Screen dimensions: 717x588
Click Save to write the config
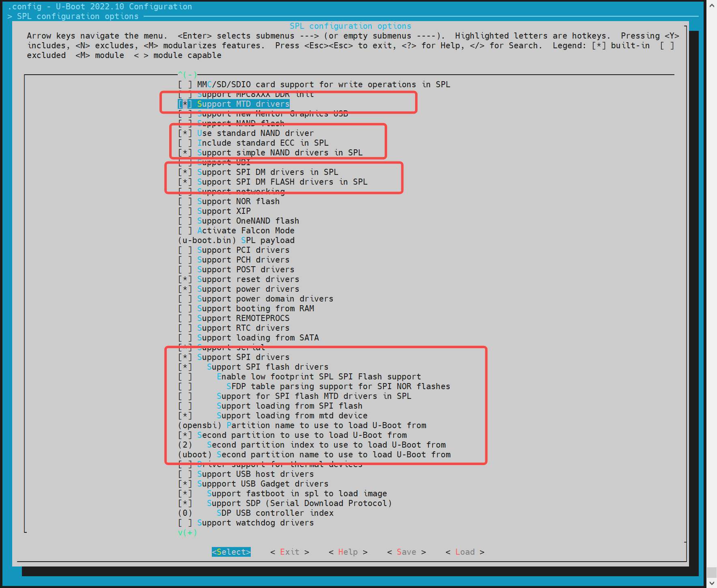[406, 552]
